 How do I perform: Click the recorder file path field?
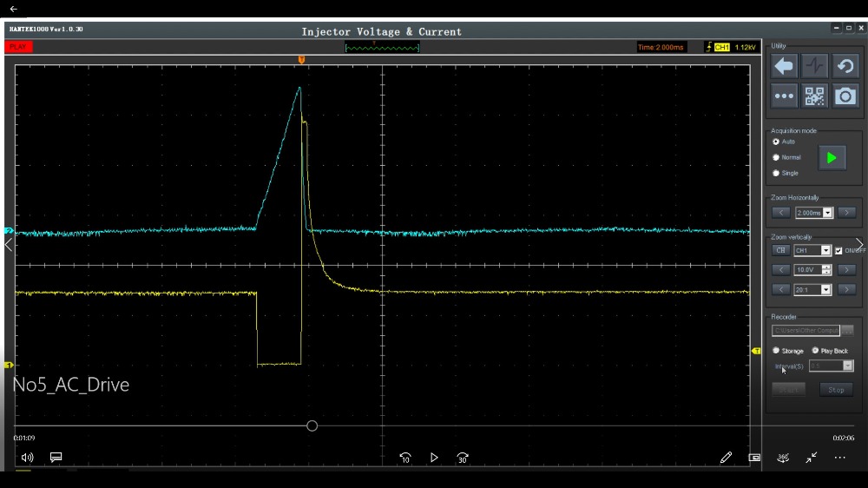tap(806, 331)
